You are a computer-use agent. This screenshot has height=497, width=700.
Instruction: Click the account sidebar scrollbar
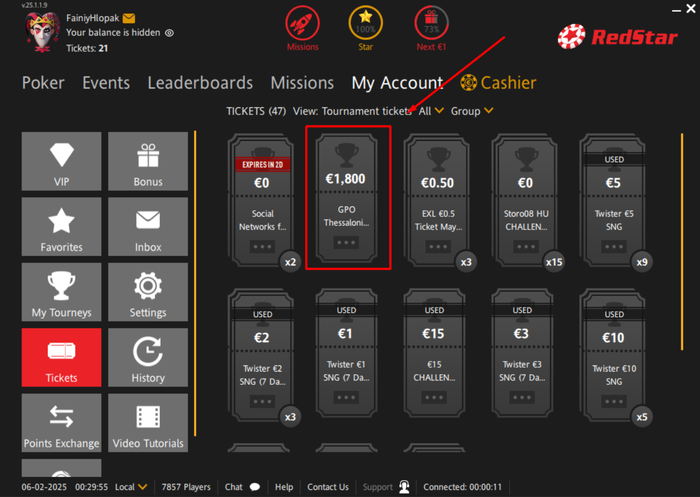195,283
